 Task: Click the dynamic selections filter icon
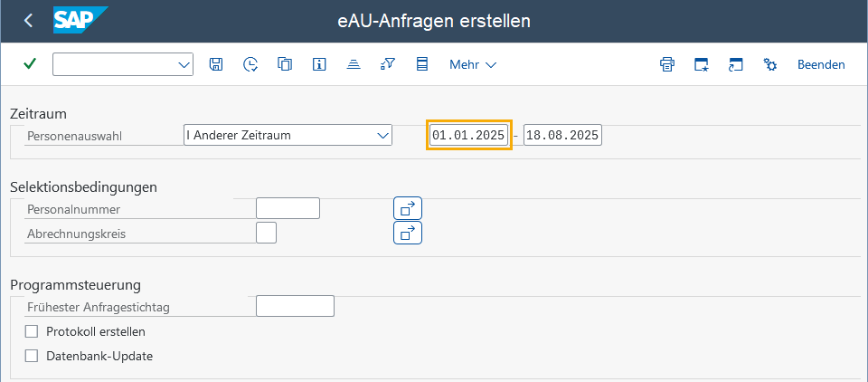tap(388, 64)
